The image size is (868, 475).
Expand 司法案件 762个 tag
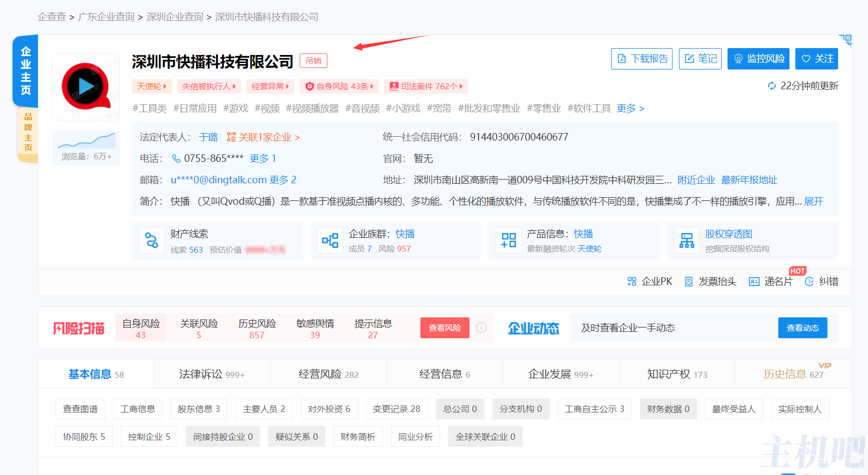point(426,86)
